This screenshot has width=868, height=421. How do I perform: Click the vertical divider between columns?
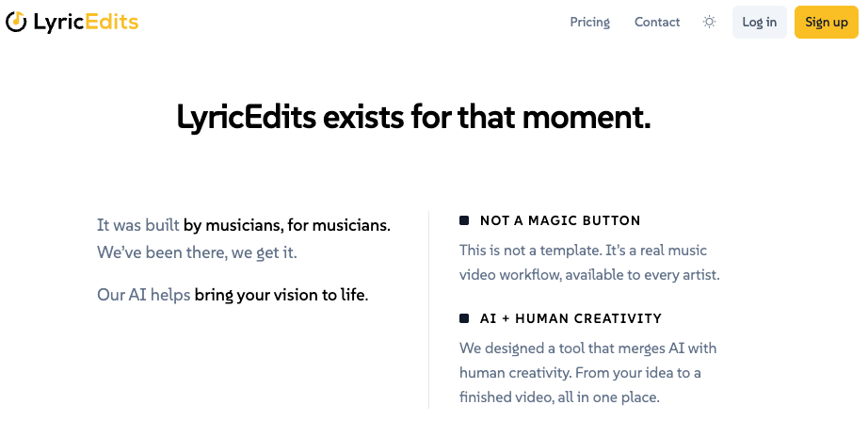(429, 311)
